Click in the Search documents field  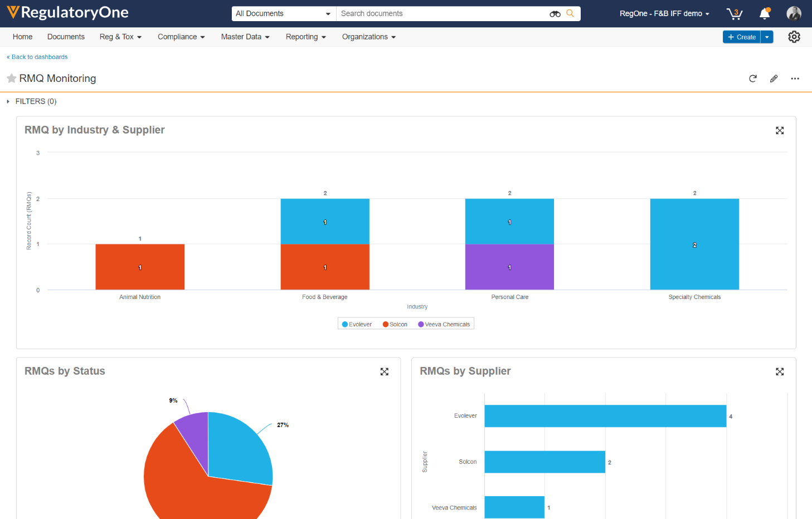443,13
